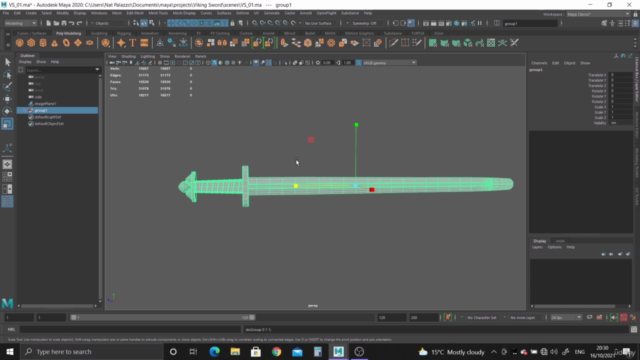This screenshot has height=360, width=640.
Task: Toggle select by hierarchy mode
Action: click(x=136, y=23)
